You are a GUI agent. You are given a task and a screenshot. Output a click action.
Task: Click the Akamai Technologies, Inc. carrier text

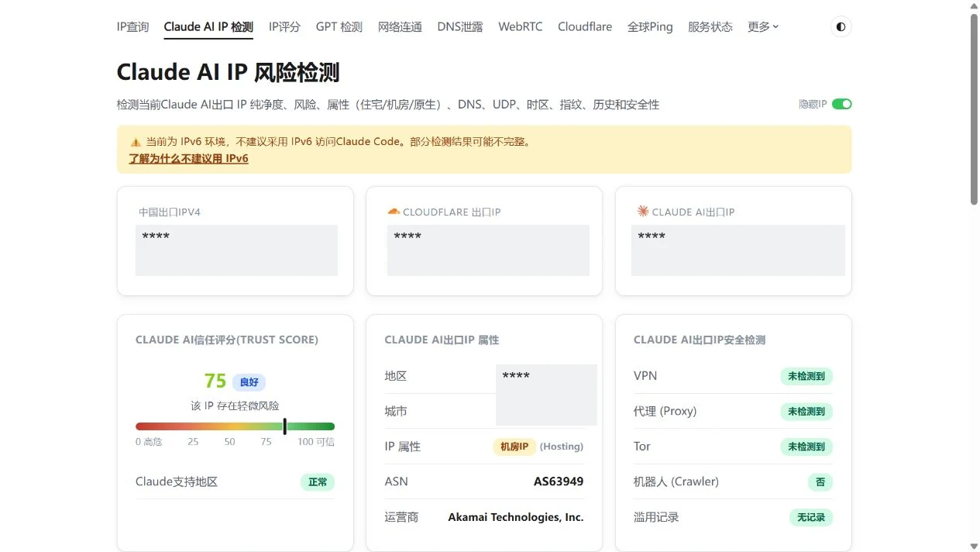(x=516, y=517)
